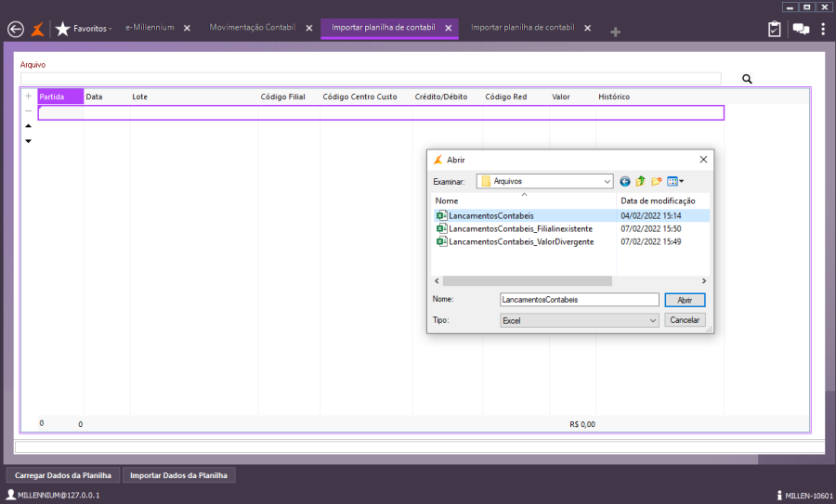Click the back arrow navigation icon
The image size is (836, 504).
pyautogui.click(x=15, y=29)
